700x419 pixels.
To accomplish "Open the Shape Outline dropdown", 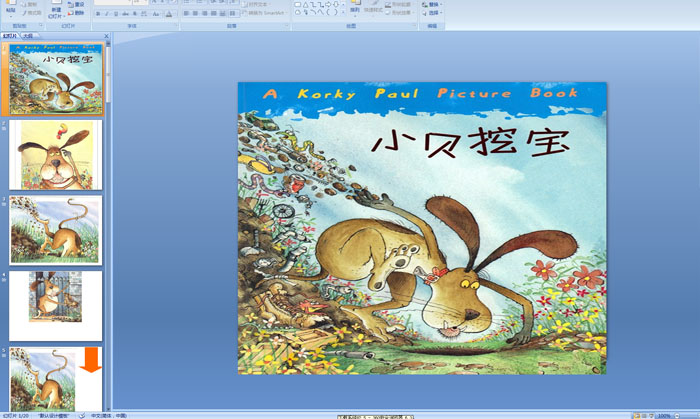I will coord(398,4).
